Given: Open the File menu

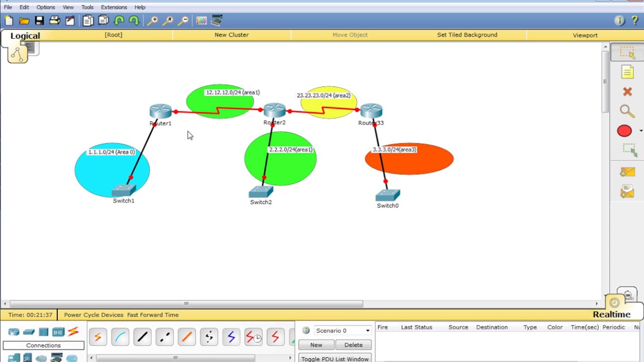Looking at the screenshot, I should click(8, 7).
